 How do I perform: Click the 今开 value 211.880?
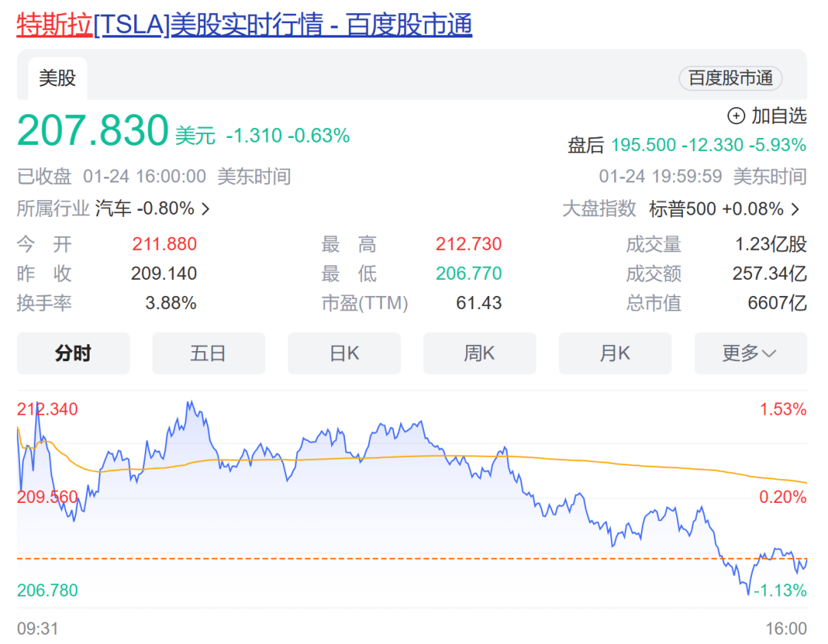click(164, 244)
